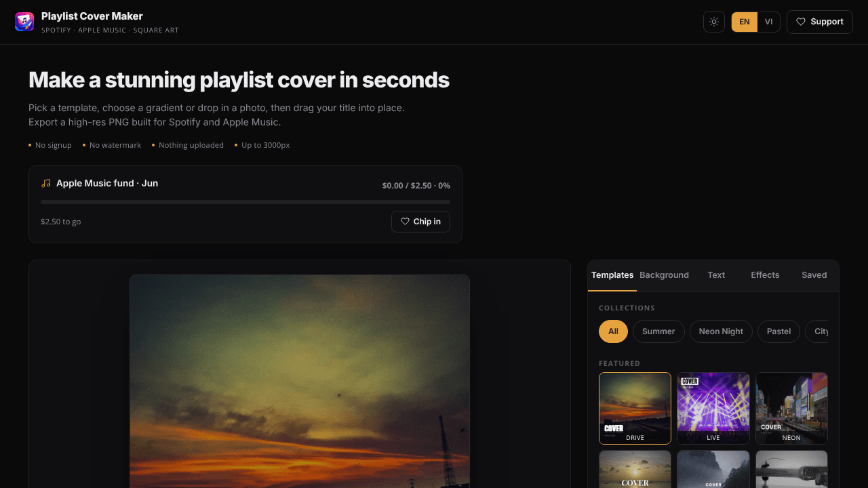Select the sunset clouds template in second row
Screen dimensions: 868x488
(635, 469)
